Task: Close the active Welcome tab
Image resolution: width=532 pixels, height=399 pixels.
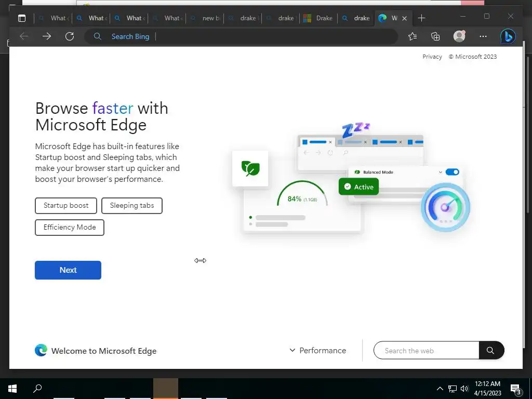Action: (404, 18)
